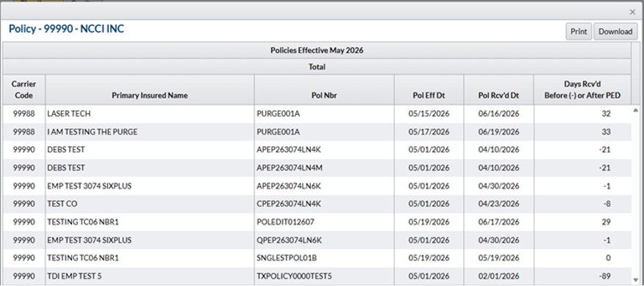Screen dimensions: 644x286
Task: Select policy number QPEP263074LN6K
Action: click(x=288, y=240)
